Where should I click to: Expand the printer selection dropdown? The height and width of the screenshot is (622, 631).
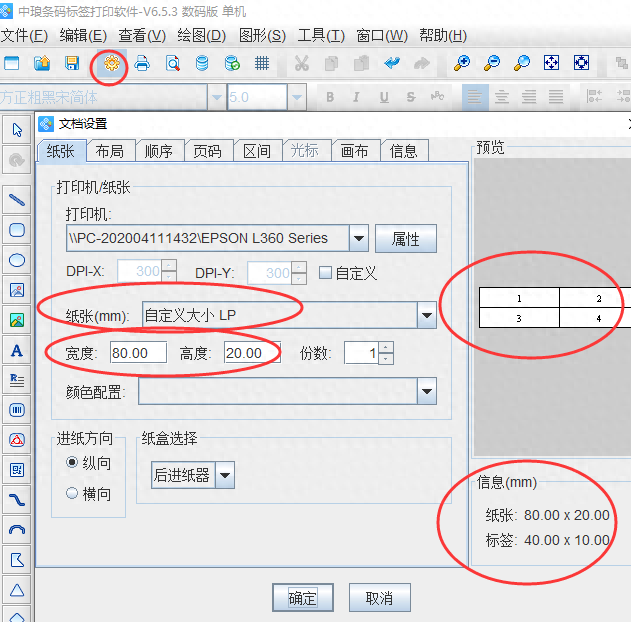point(359,239)
